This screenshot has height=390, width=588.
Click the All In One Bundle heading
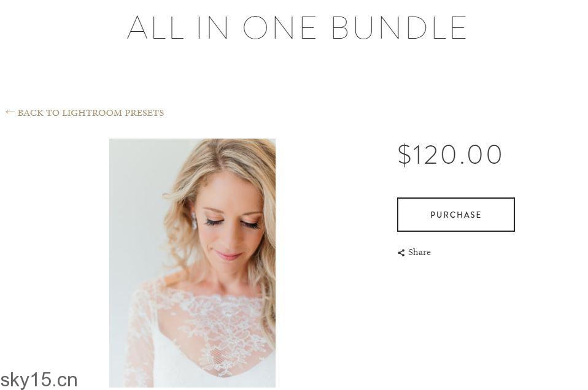[x=296, y=28]
